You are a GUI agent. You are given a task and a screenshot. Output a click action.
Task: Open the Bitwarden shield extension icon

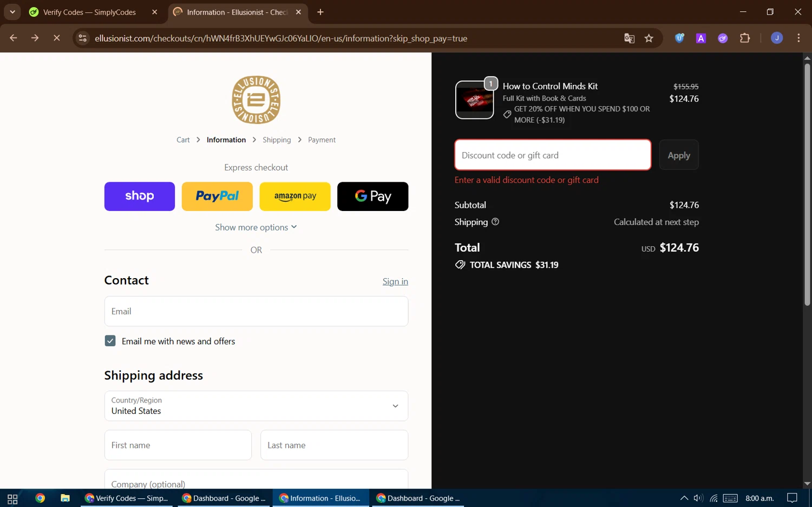[x=679, y=38]
